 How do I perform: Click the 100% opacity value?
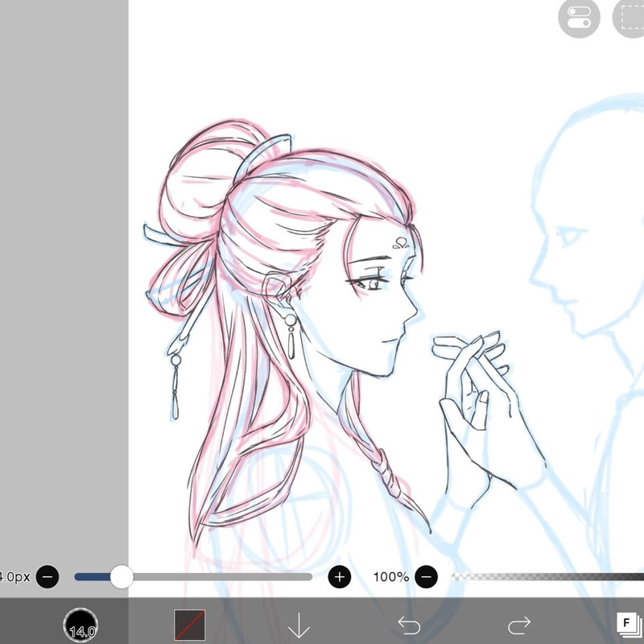(x=390, y=577)
